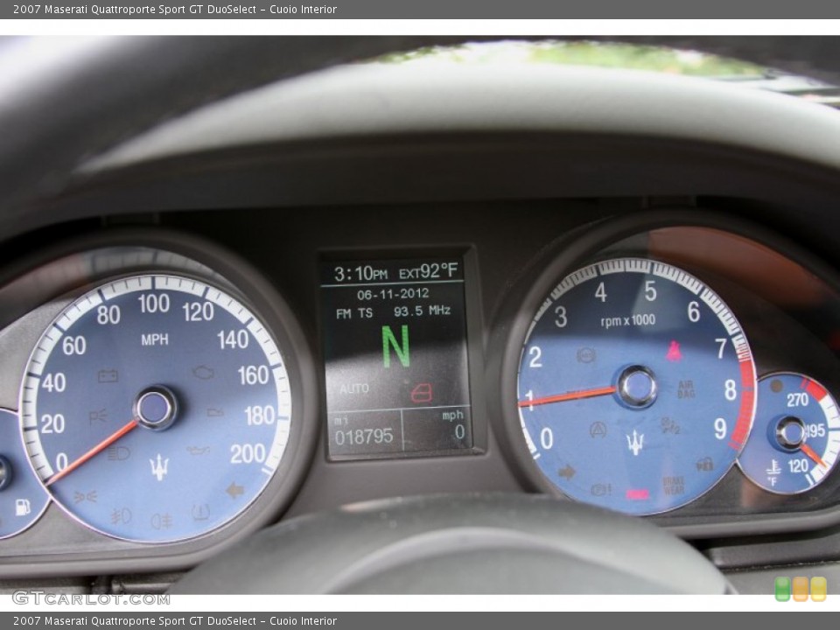Screen dimensions: 840x630
Task: Click the 120 mark on the temperature gauge
Action: (798, 465)
